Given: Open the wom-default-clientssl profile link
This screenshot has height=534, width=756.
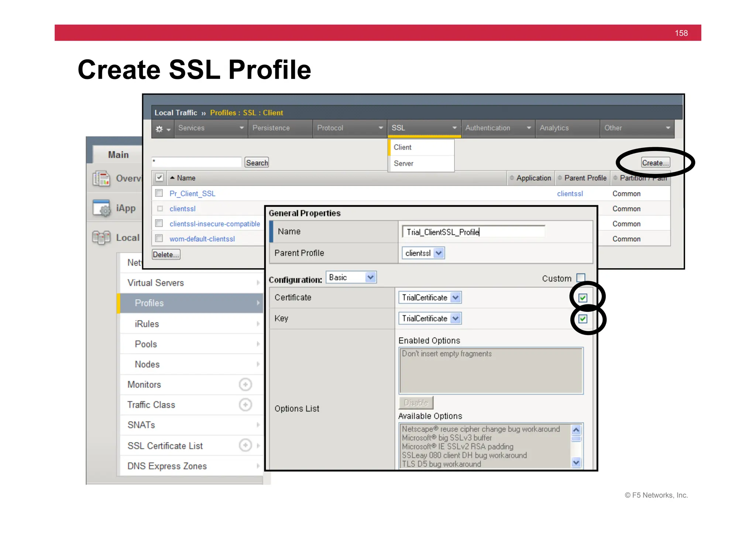Looking at the screenshot, I should pyautogui.click(x=202, y=239).
